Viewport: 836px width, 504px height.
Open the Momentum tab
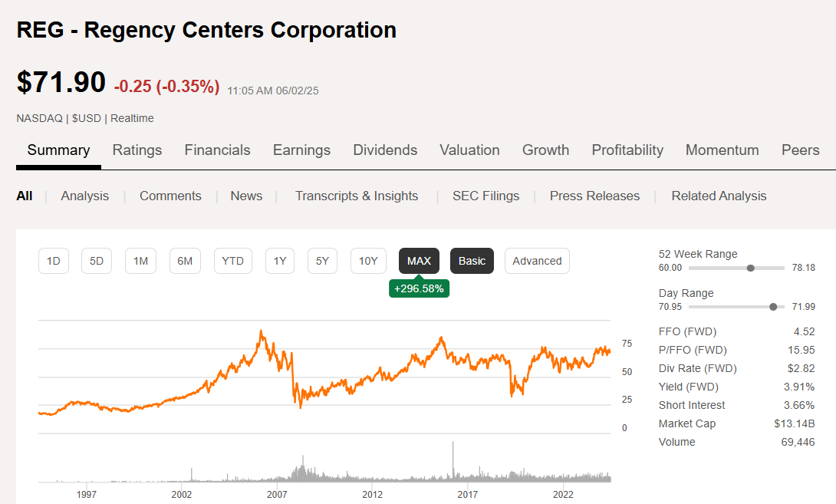coord(722,150)
